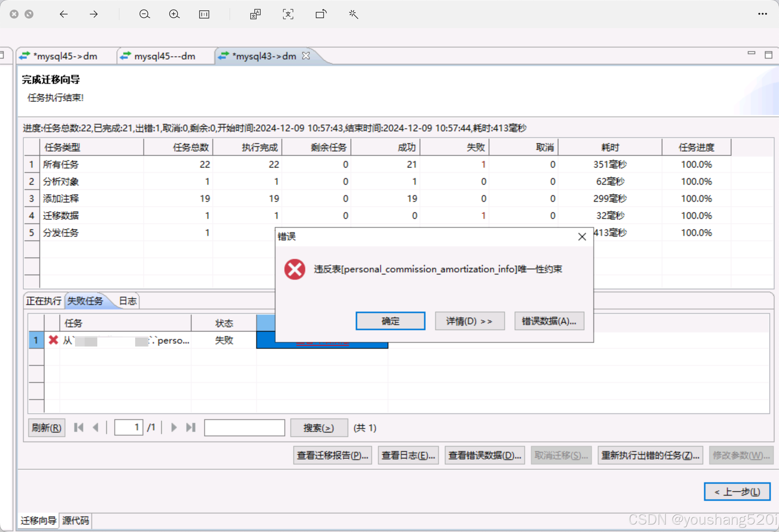Viewport: 779px width, 532px height.
Task: Click the 确定 button in the error dialog
Action: 390,321
